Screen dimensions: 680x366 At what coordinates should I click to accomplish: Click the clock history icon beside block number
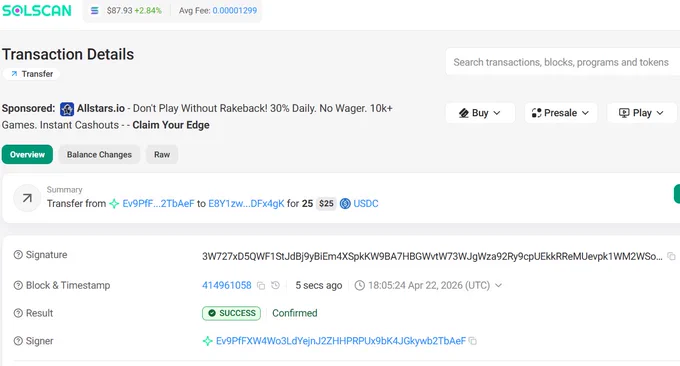[x=275, y=285]
